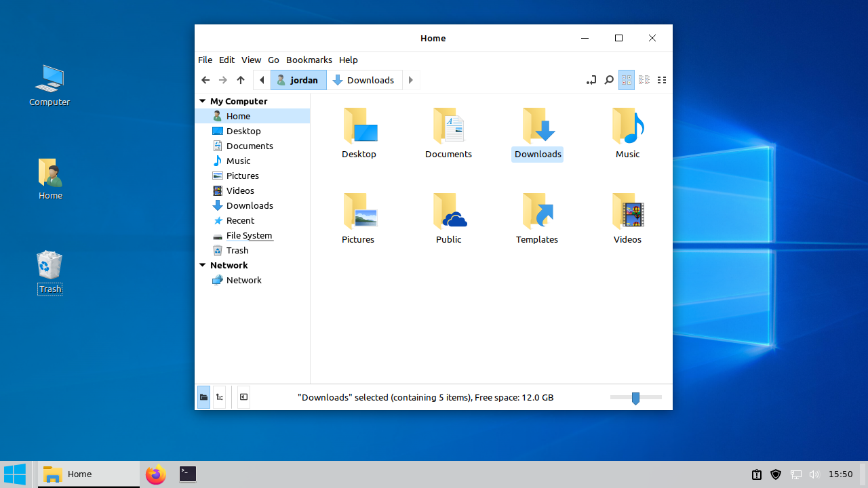
Task: Collapse the My Computer section
Action: 202,100
